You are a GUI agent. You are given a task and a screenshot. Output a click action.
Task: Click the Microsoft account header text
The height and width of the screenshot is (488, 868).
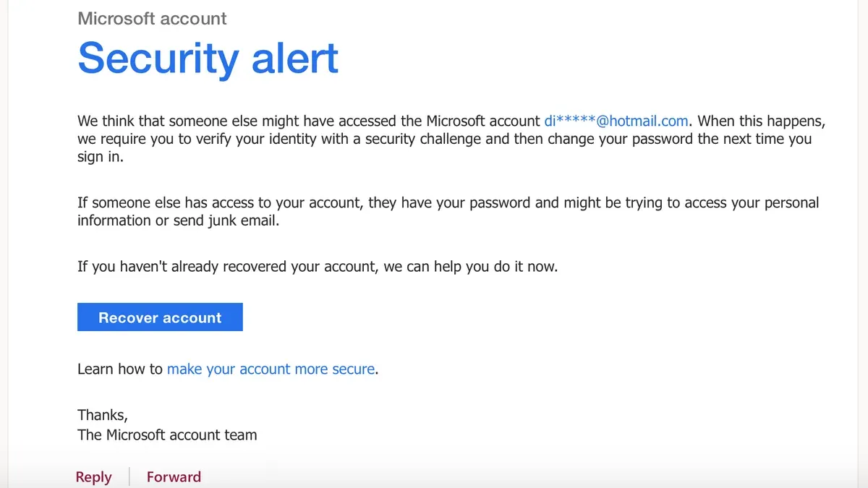[x=152, y=18]
